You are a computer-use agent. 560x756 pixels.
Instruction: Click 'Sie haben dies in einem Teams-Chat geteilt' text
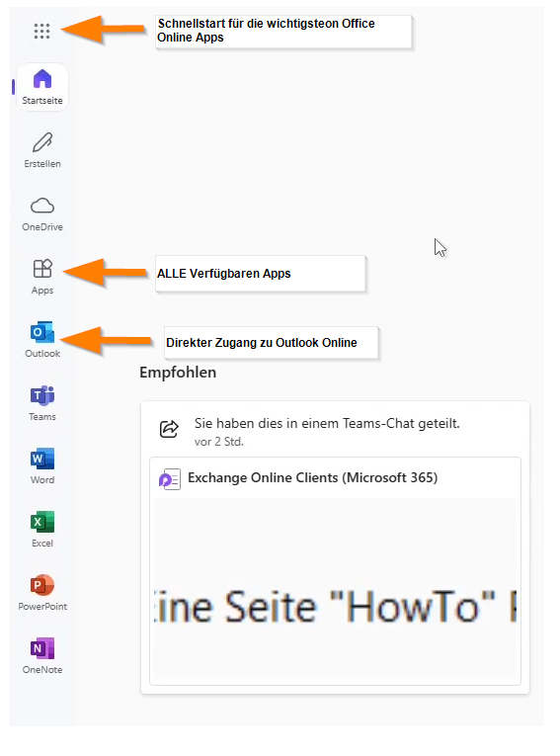coord(327,423)
